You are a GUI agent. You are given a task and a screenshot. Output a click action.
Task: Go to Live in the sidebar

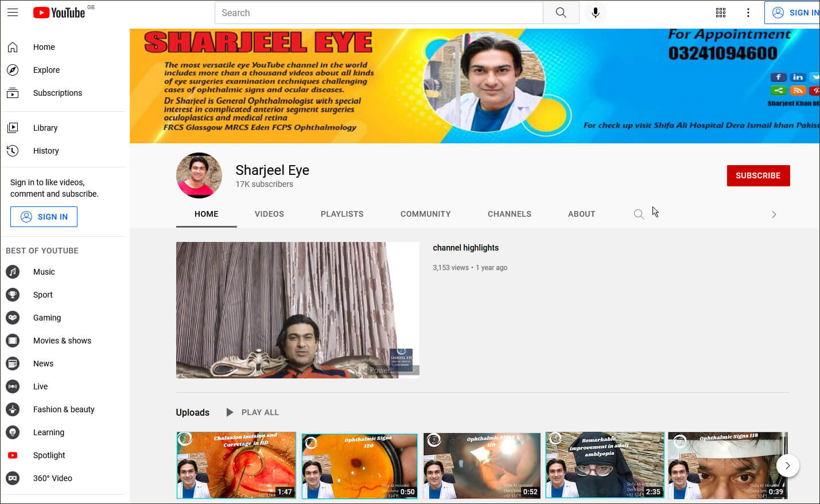click(x=40, y=386)
